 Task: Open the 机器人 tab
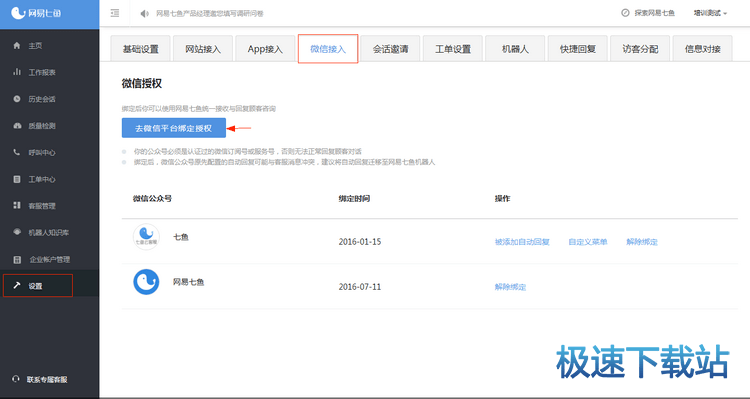pyautogui.click(x=515, y=49)
